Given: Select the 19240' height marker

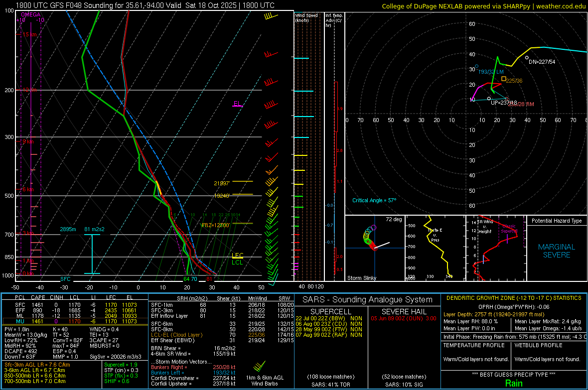Looking at the screenshot, I should [222, 196].
